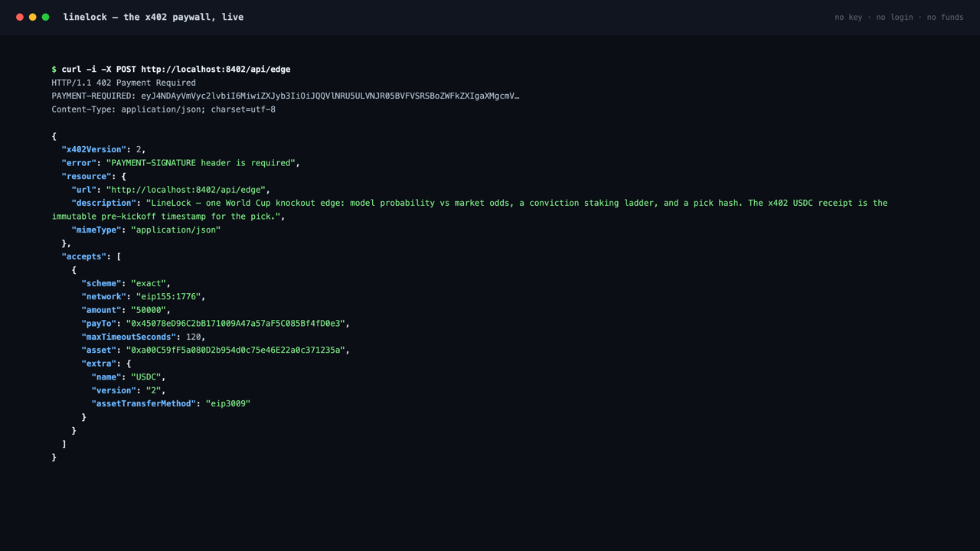Click the "scheme" key

tap(101, 283)
